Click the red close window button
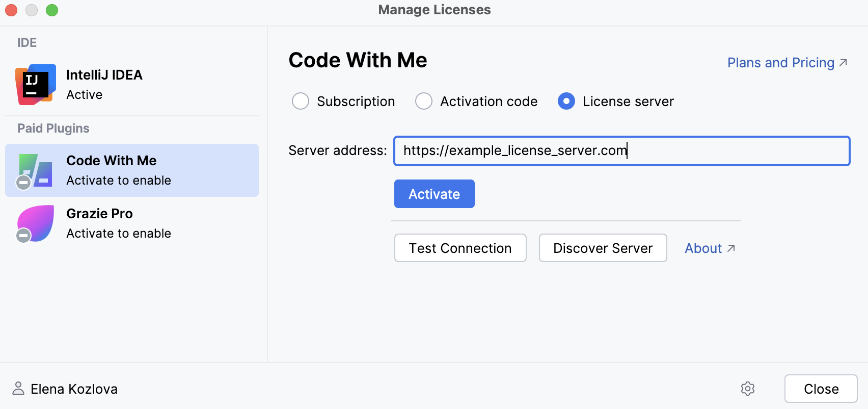Viewport: 868px width, 409px height. [11, 10]
